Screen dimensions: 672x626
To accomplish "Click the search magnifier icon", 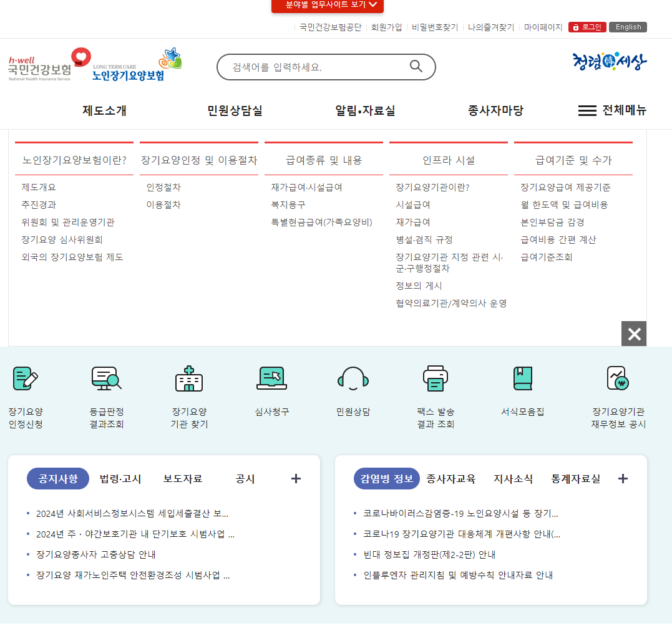I will (416, 66).
